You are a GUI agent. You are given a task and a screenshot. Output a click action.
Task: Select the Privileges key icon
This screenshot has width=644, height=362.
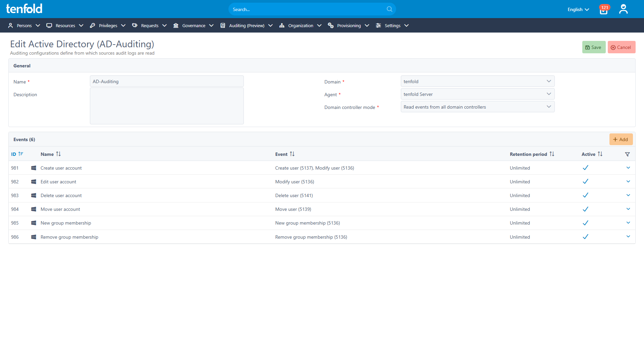click(x=92, y=25)
